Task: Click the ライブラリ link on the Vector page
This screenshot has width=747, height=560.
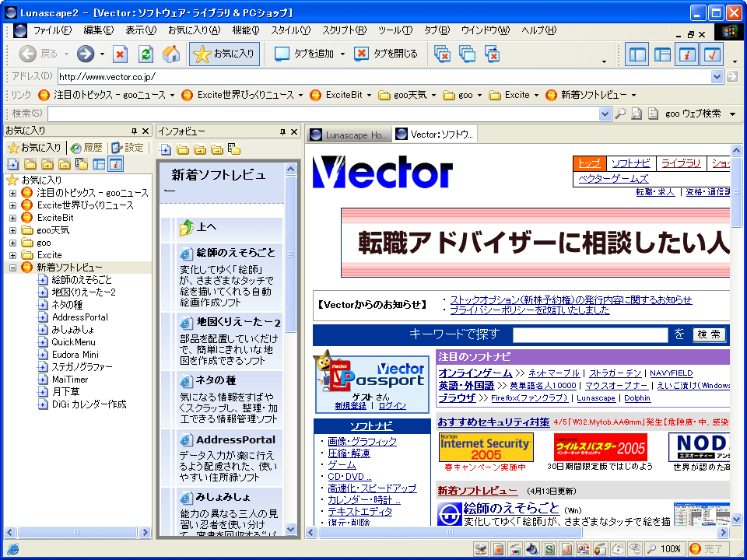Action: click(x=682, y=163)
